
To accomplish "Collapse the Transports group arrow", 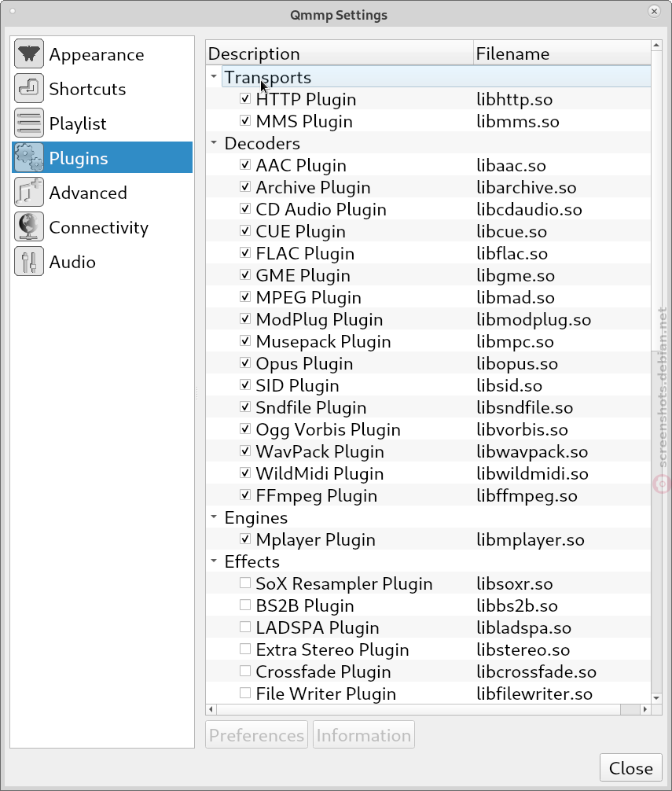I will (214, 77).
